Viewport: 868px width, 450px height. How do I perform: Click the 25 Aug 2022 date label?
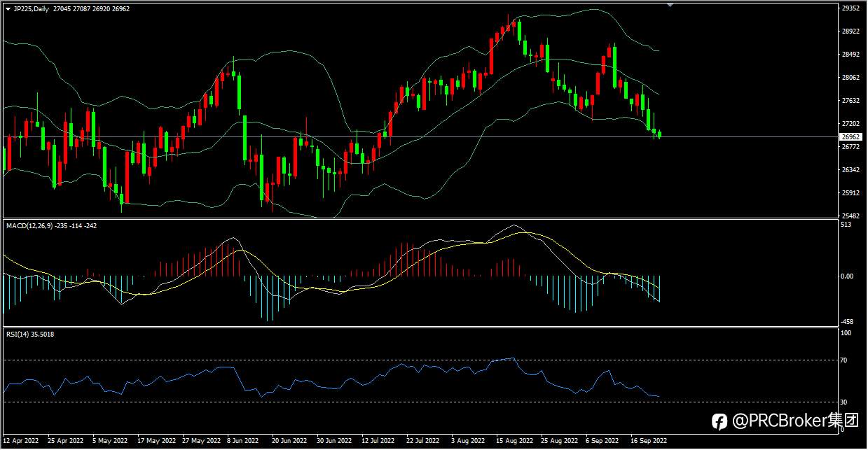point(558,442)
